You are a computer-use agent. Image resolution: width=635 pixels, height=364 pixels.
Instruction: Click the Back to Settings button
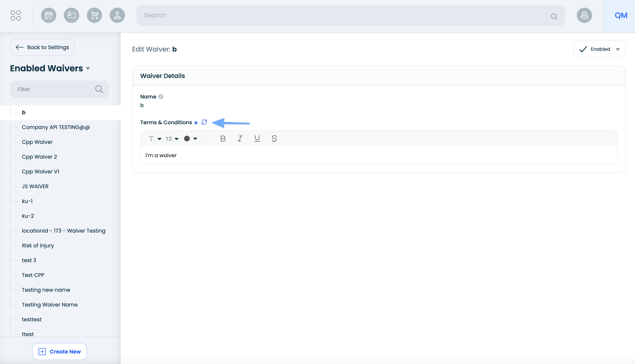coord(42,47)
